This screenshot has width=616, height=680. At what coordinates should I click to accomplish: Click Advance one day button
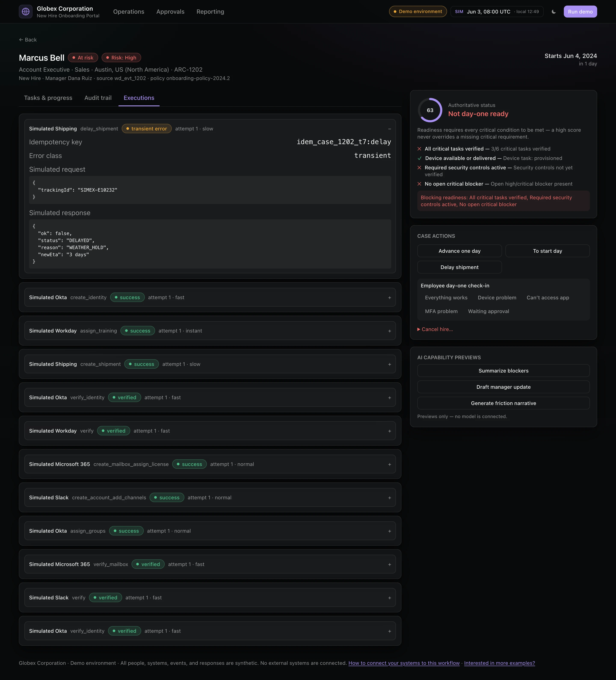[x=459, y=251]
